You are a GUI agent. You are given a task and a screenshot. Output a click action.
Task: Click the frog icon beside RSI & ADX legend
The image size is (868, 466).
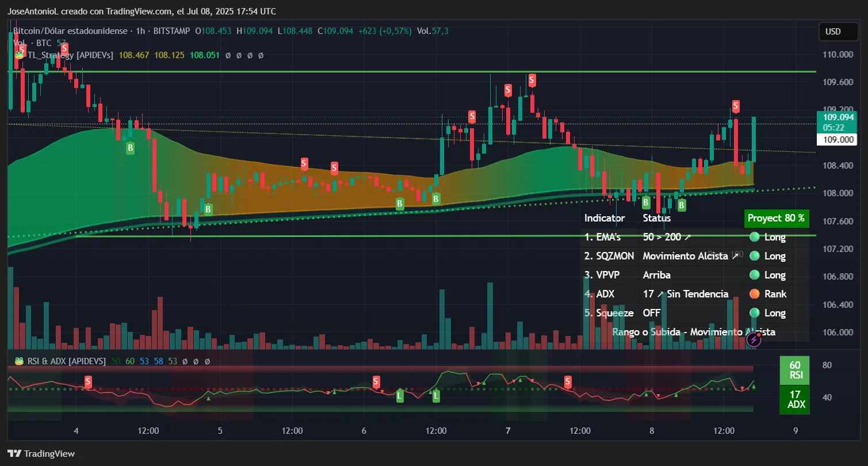(19, 361)
